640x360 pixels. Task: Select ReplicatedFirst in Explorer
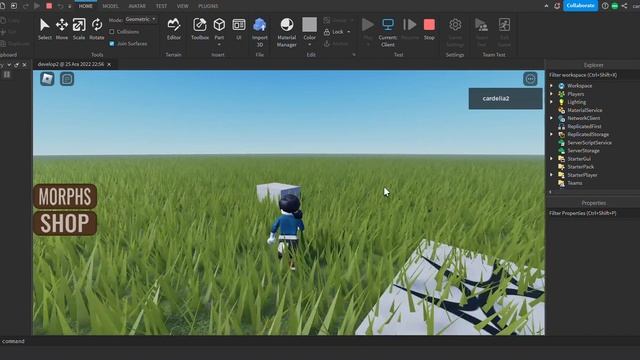tap(584, 127)
